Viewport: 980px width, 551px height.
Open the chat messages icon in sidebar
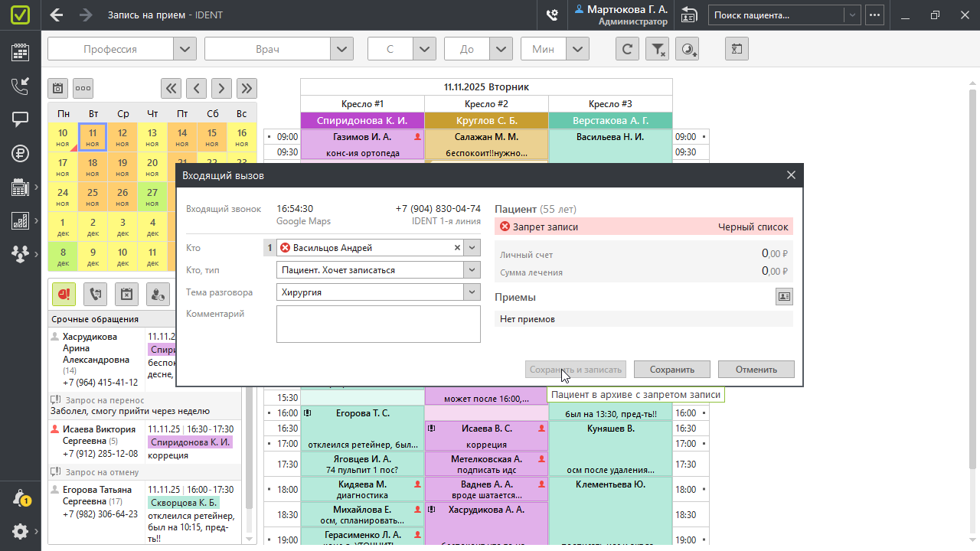(21, 119)
